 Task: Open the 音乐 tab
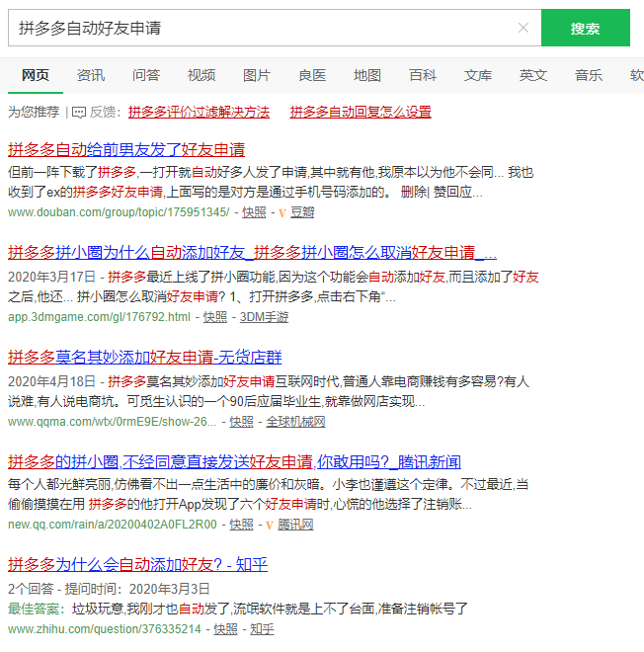click(589, 75)
